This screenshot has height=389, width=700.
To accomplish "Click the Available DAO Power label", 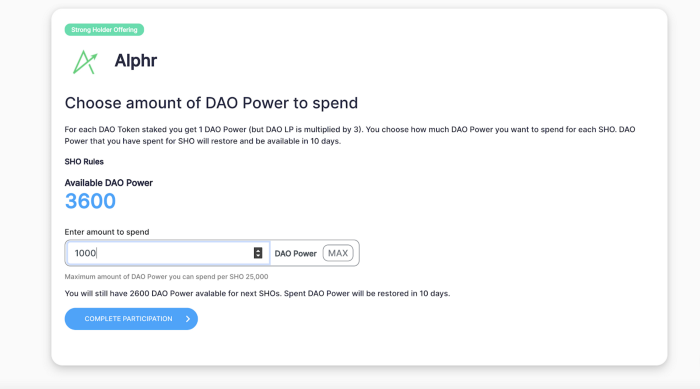I will pos(108,183).
